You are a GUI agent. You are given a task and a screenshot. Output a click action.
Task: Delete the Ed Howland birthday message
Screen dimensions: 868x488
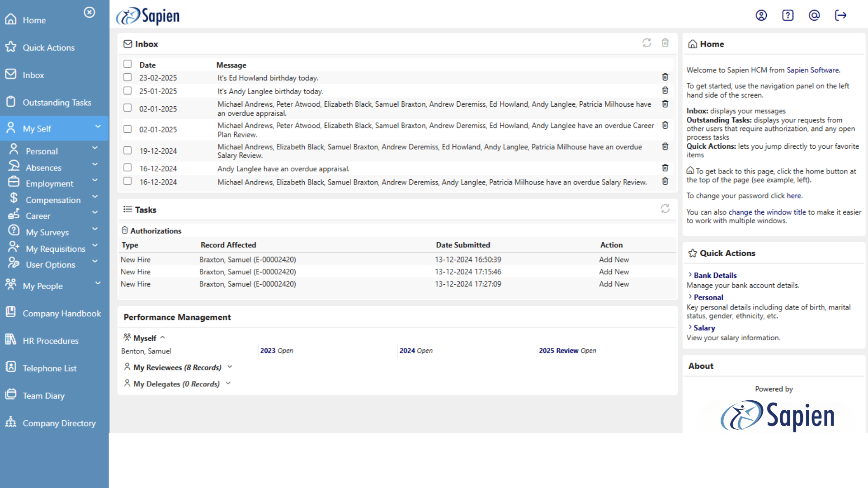tap(665, 77)
